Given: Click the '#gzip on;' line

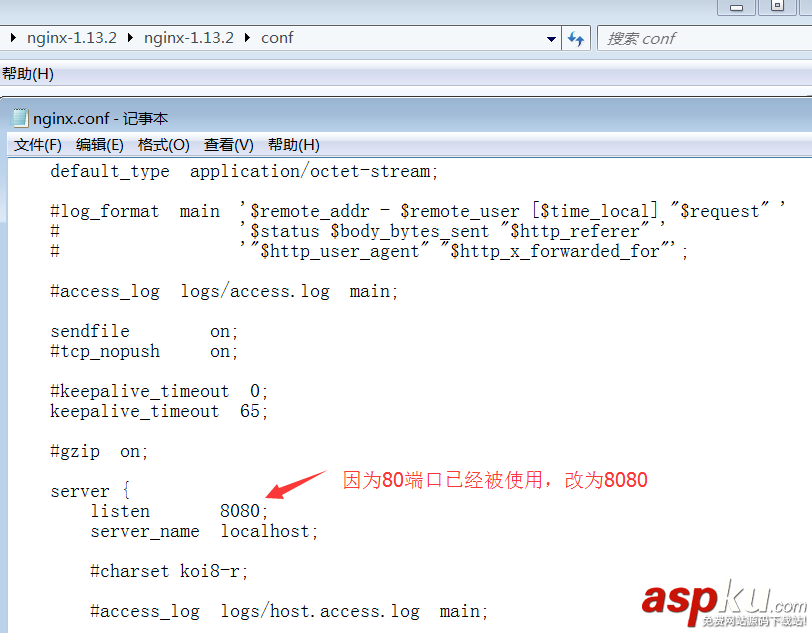Looking at the screenshot, I should (99, 452).
